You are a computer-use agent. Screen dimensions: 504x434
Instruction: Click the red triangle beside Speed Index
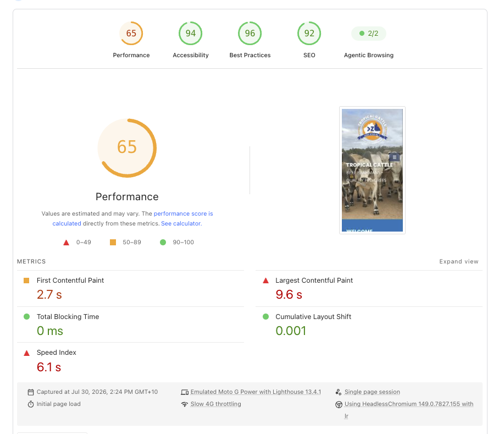pyautogui.click(x=27, y=353)
